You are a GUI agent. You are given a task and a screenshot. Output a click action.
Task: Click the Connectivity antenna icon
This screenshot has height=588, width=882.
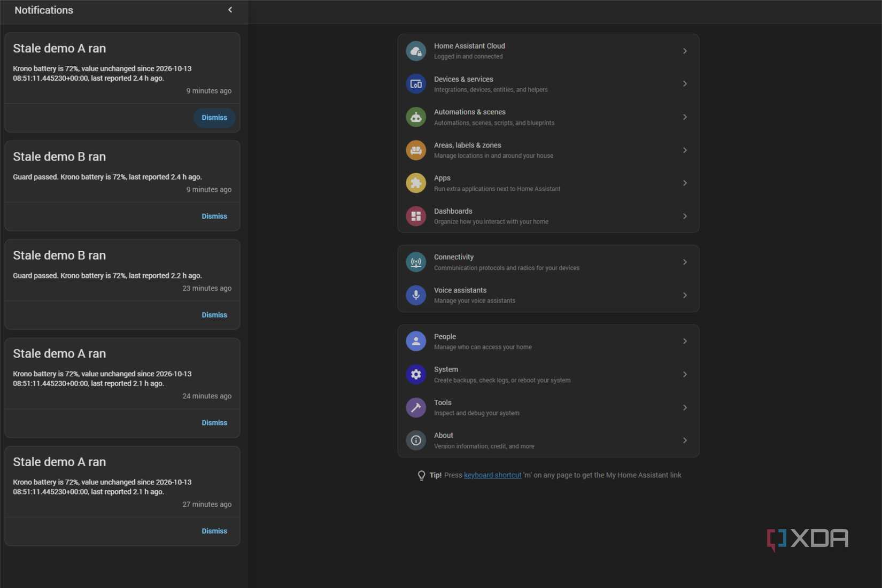click(416, 262)
